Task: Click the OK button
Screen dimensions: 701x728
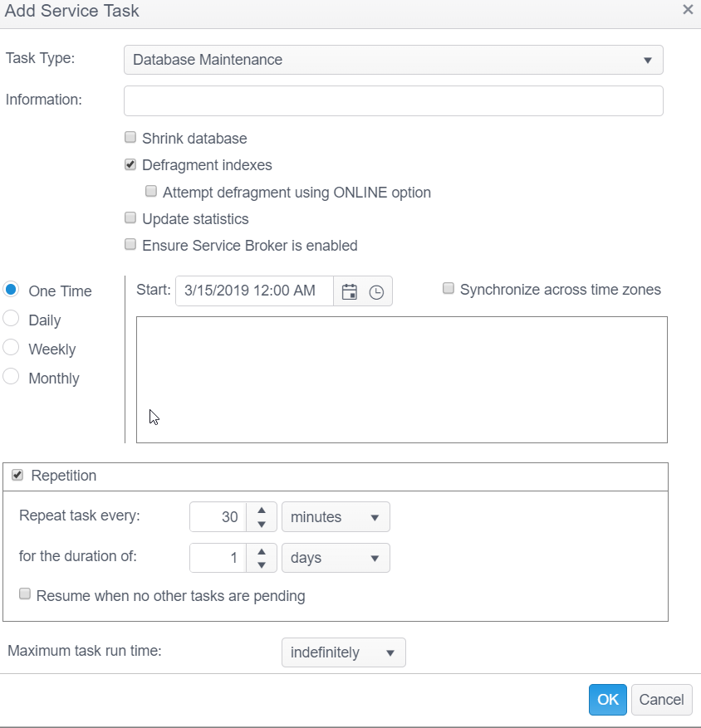Action: click(x=607, y=699)
